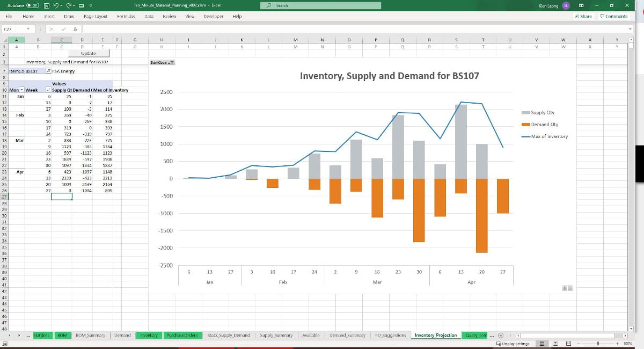Save the workbook using the Save icon

click(x=47, y=5)
